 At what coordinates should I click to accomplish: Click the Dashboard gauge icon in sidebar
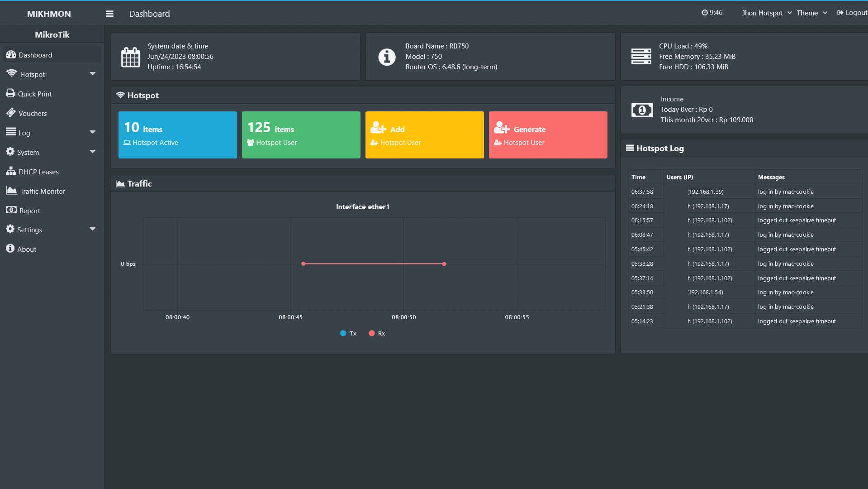11,55
